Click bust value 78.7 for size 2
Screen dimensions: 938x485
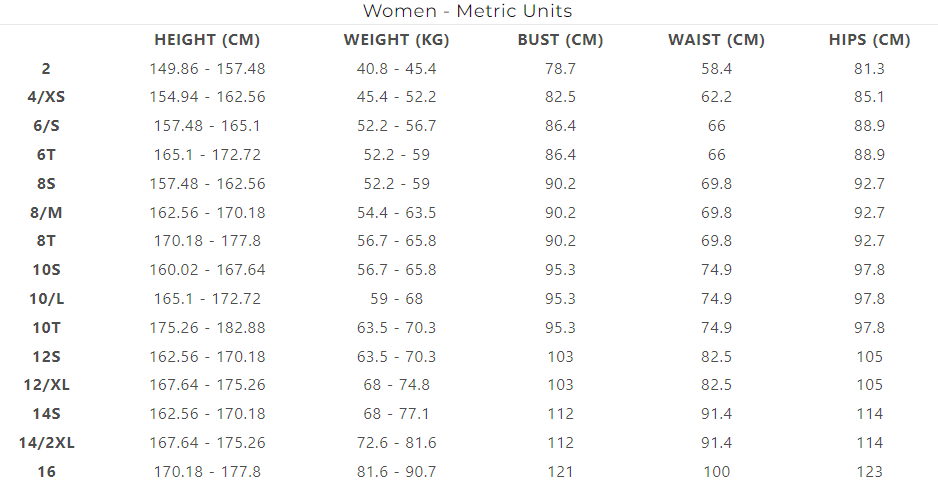pos(561,69)
